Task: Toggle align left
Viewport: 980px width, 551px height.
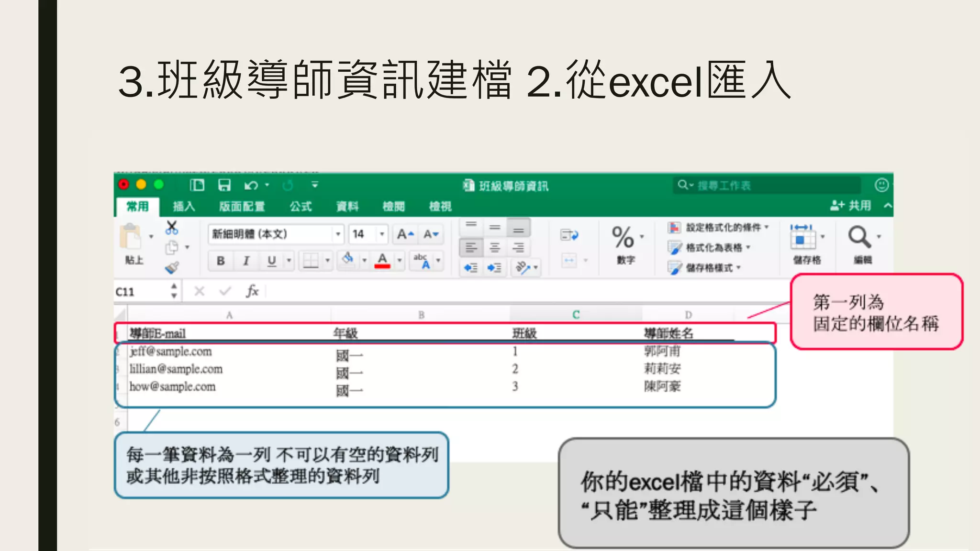Action: point(471,248)
